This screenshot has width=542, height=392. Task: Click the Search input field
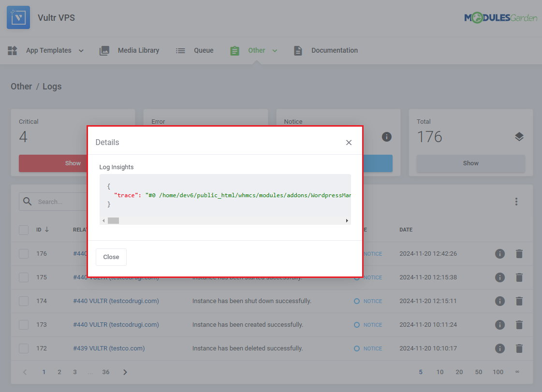[62, 202]
